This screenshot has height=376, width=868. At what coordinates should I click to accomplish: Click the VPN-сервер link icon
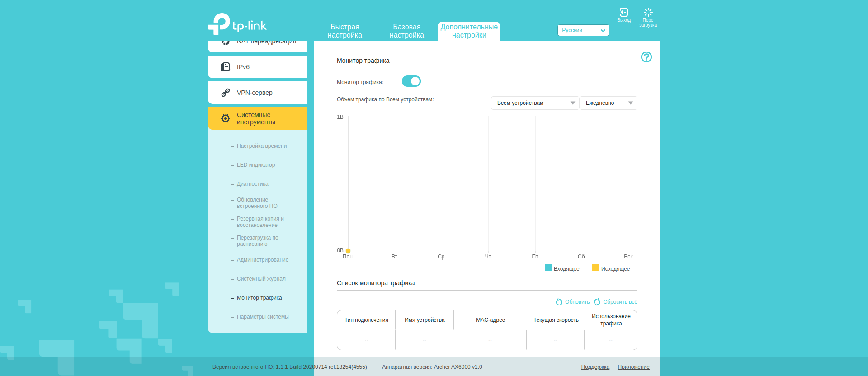coord(225,93)
